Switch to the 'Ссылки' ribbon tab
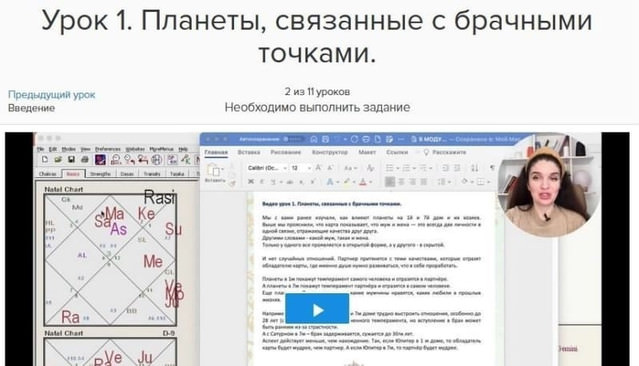The height and width of the screenshot is (366, 639). tap(397, 152)
